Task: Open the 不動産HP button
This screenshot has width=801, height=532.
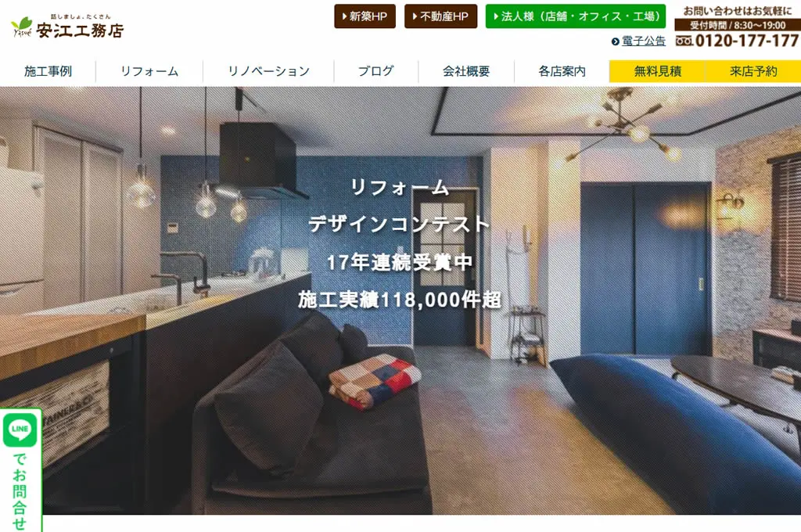Action: [440, 16]
